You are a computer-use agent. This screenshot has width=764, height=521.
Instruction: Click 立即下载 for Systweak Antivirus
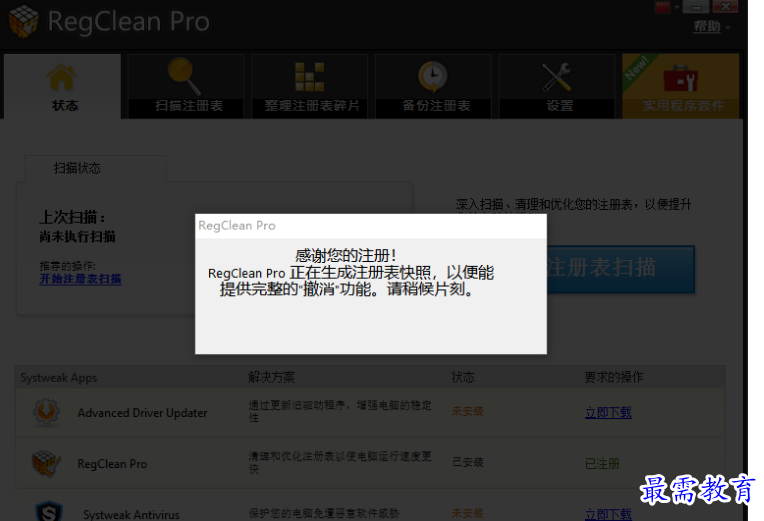click(608, 514)
